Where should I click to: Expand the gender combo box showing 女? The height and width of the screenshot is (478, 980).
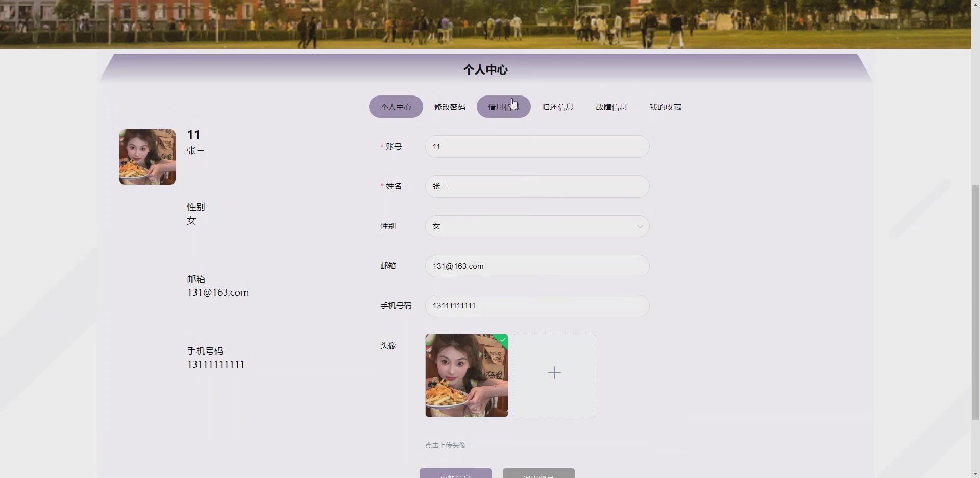click(x=537, y=226)
